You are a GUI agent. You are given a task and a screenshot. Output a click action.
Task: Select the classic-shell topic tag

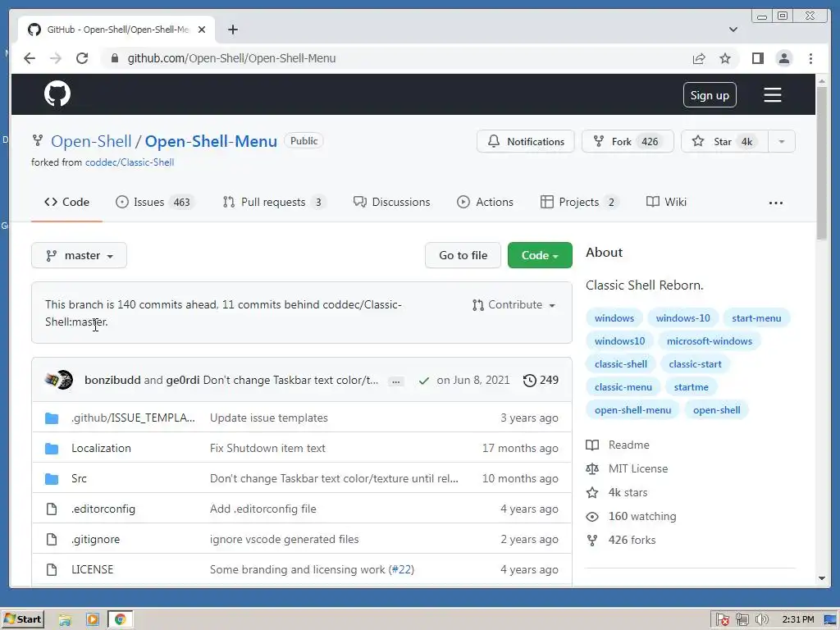(621, 364)
